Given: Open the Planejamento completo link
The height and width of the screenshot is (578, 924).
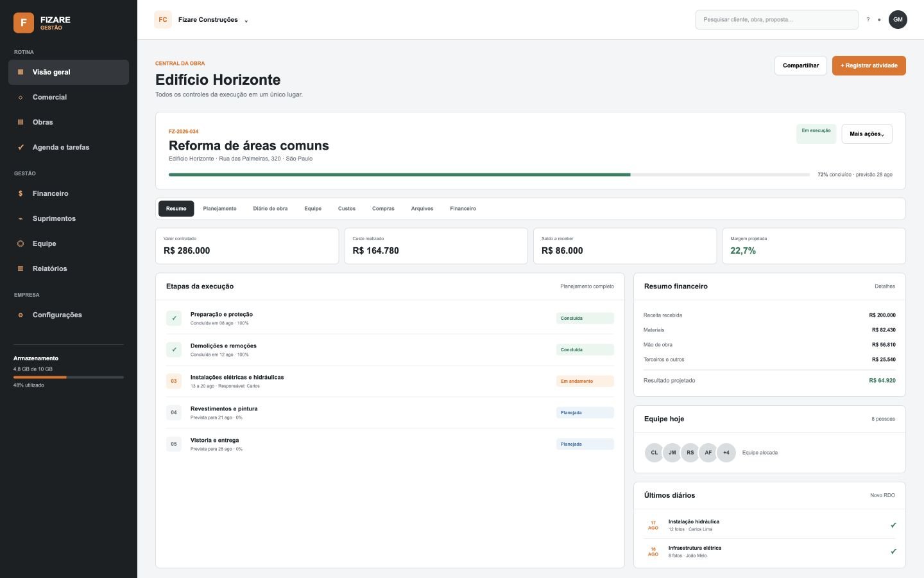Looking at the screenshot, I should pyautogui.click(x=587, y=286).
